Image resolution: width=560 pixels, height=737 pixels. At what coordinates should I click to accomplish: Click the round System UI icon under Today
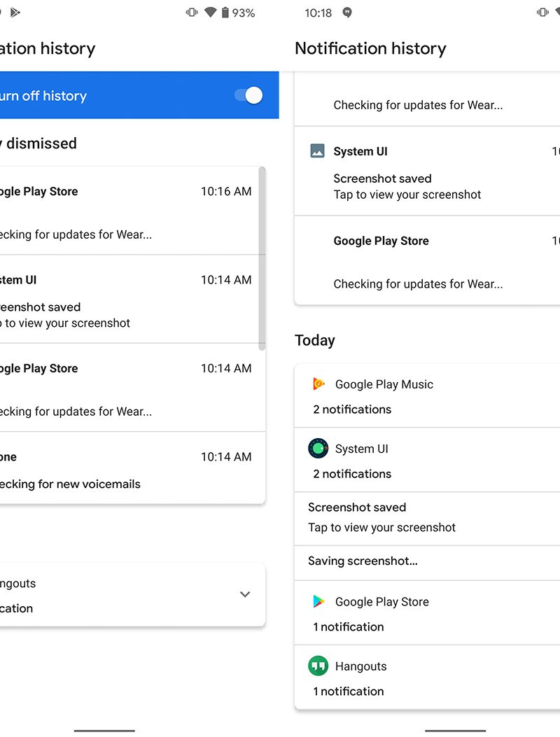pyautogui.click(x=318, y=449)
